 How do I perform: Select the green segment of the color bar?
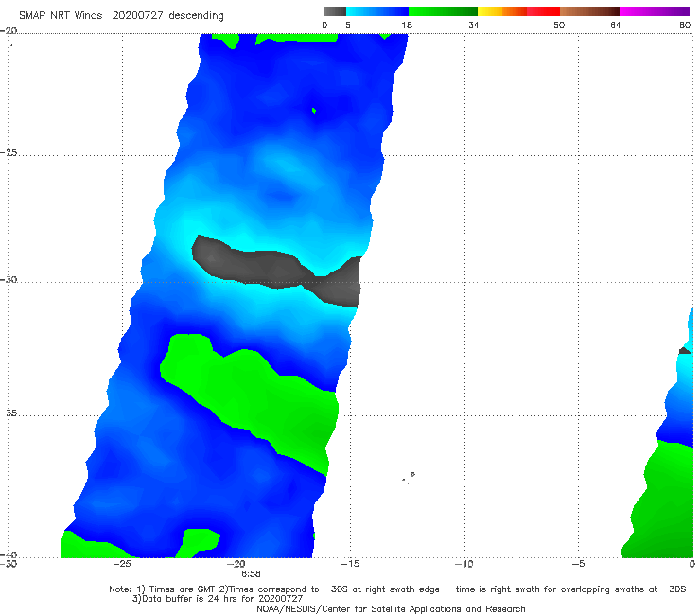(x=443, y=11)
